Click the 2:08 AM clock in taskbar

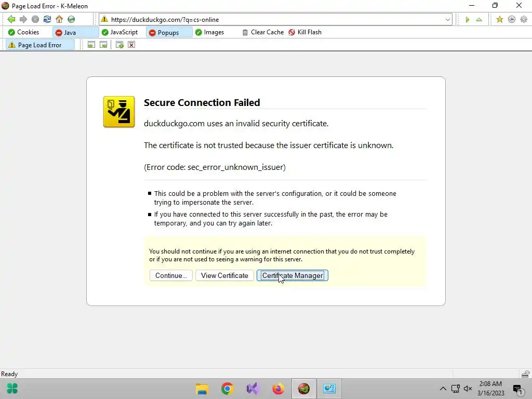point(490,384)
